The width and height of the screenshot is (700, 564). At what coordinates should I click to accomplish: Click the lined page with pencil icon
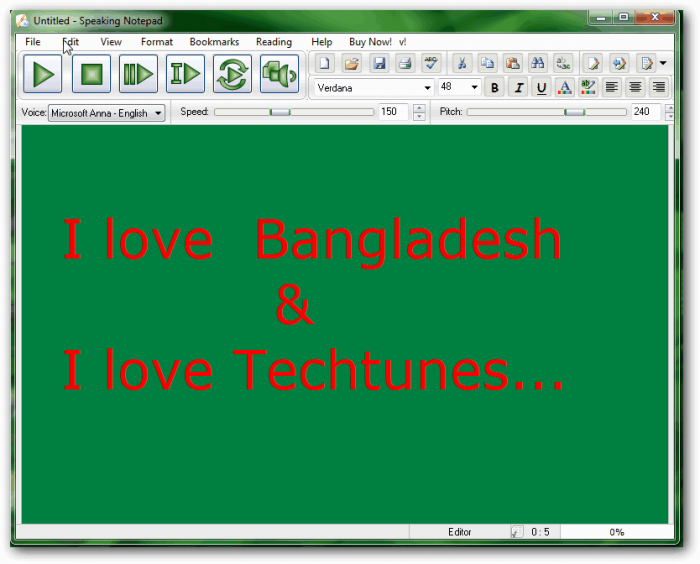[x=647, y=63]
